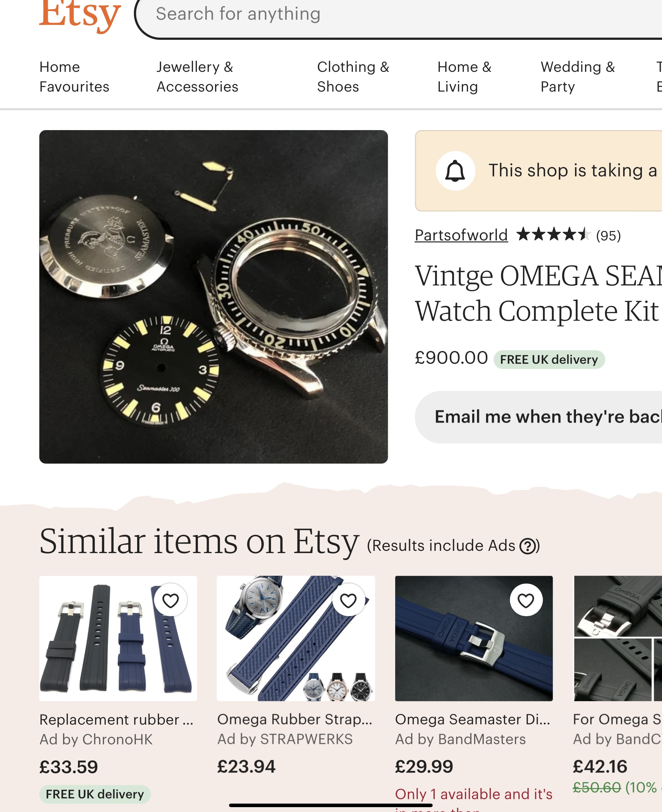Screen dimensions: 662x812
Task: Visit the Partsofworld shop link
Action: pyautogui.click(x=461, y=235)
